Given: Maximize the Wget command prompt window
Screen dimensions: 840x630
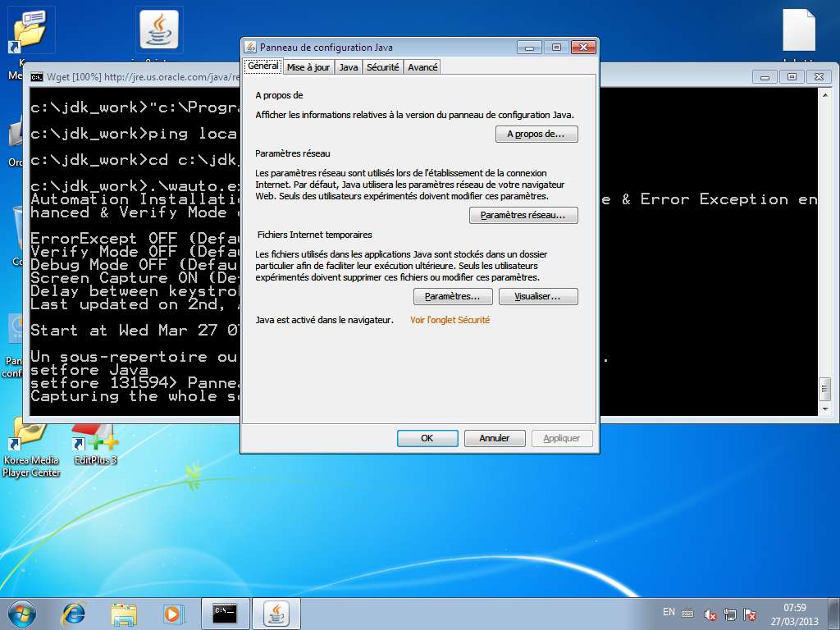Looking at the screenshot, I should [x=792, y=77].
